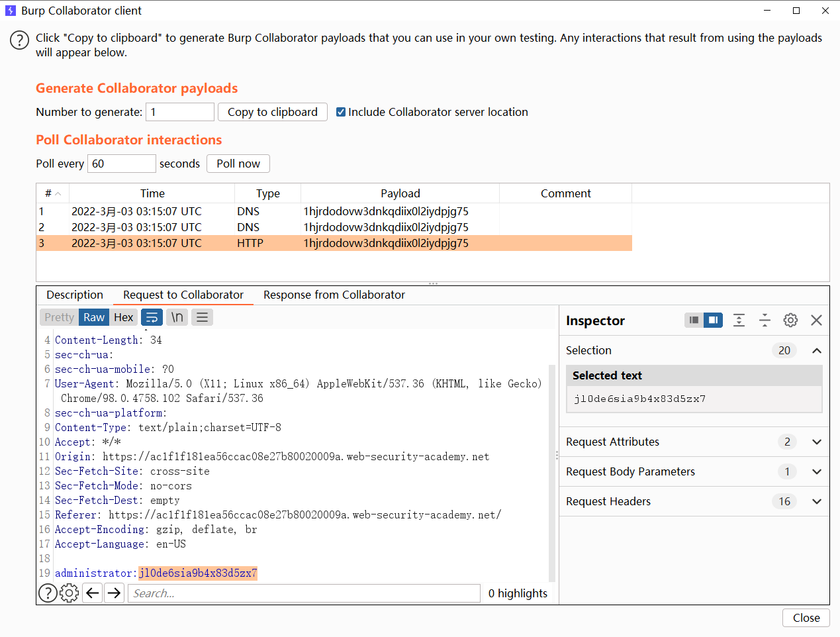Maximize the Burp Collaborator client window
The height and width of the screenshot is (637, 840).
click(796, 11)
